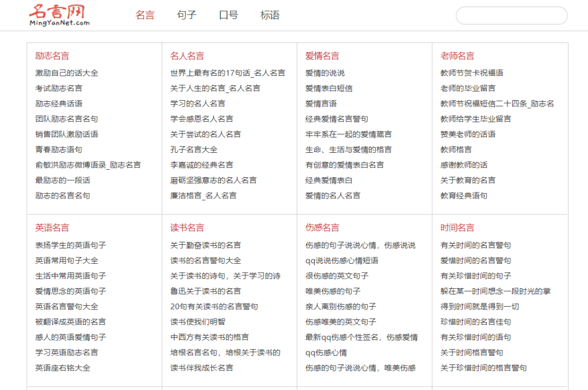Open the 口号 navigation menu item
588x390 pixels.
click(x=228, y=15)
